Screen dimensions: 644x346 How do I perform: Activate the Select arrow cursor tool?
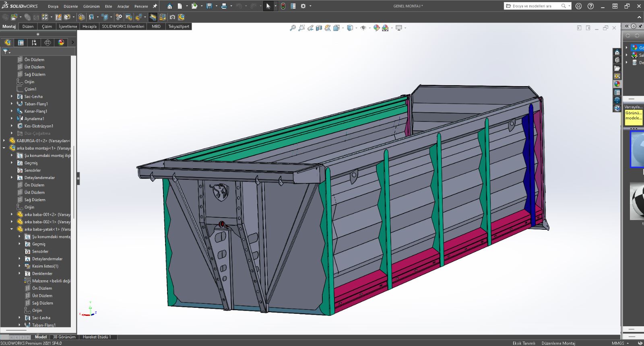coord(268,6)
